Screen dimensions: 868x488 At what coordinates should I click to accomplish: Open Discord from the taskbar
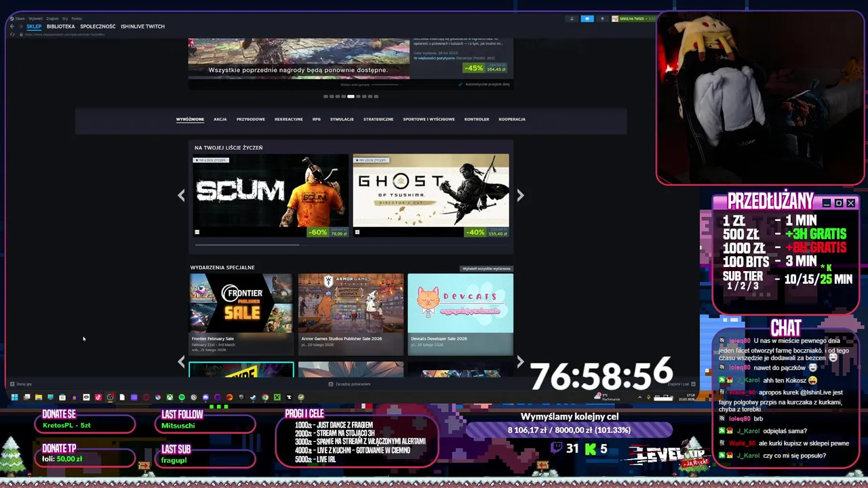pos(205,397)
